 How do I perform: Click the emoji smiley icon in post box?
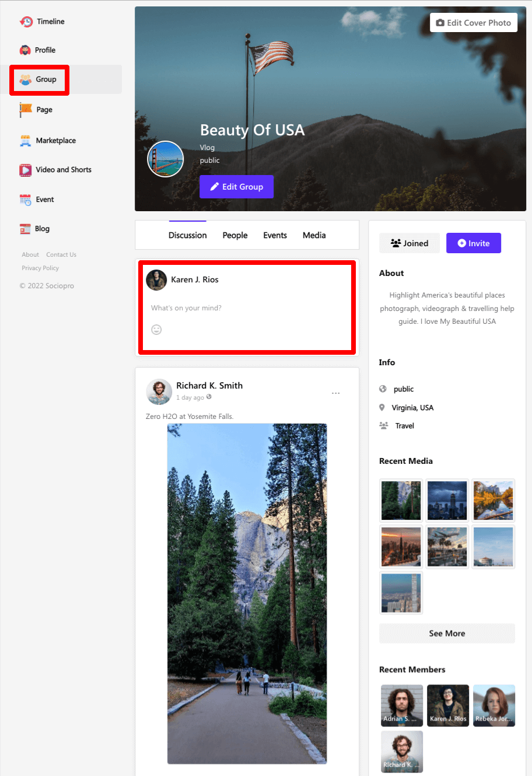point(156,330)
